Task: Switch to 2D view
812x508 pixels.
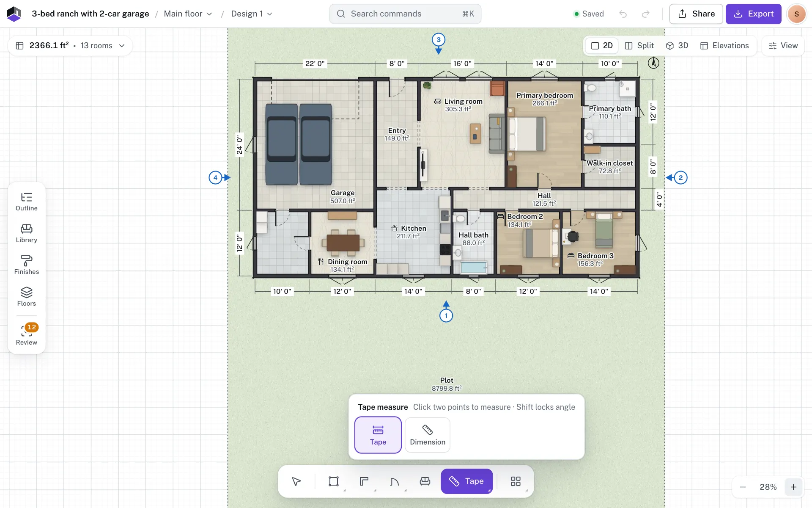Action: [x=602, y=46]
